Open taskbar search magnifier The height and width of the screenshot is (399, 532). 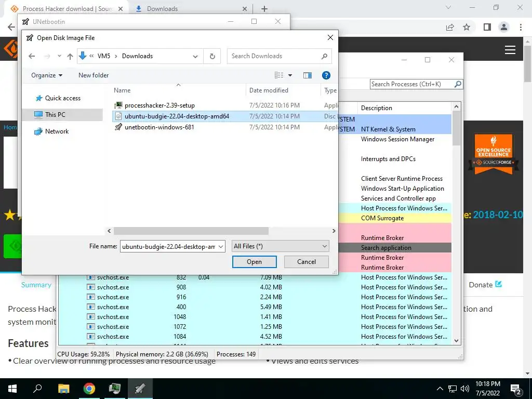[37, 388]
